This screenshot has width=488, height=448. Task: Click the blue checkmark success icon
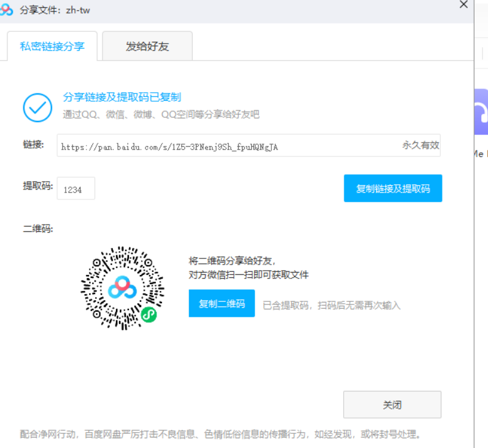(x=37, y=107)
